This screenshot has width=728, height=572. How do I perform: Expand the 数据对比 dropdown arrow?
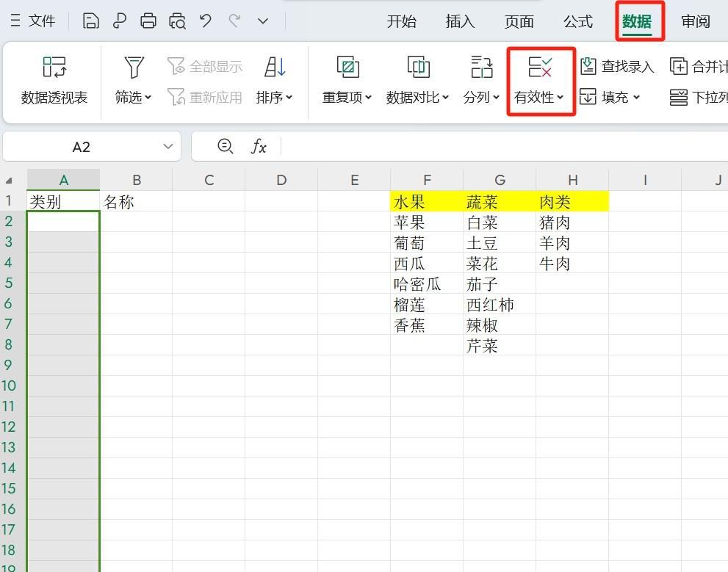pyautogui.click(x=445, y=98)
